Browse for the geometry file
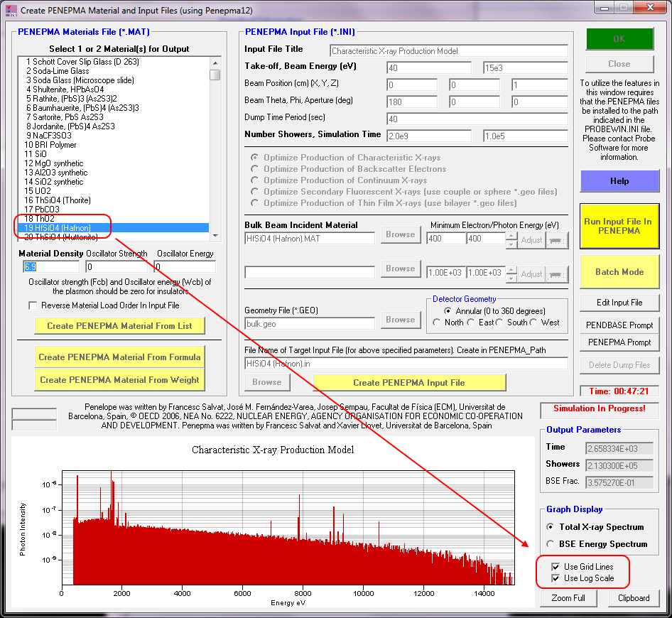 [401, 320]
